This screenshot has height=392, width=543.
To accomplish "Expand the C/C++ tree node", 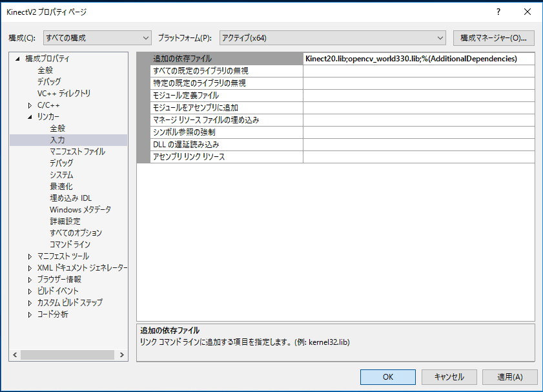I will tap(30, 105).
